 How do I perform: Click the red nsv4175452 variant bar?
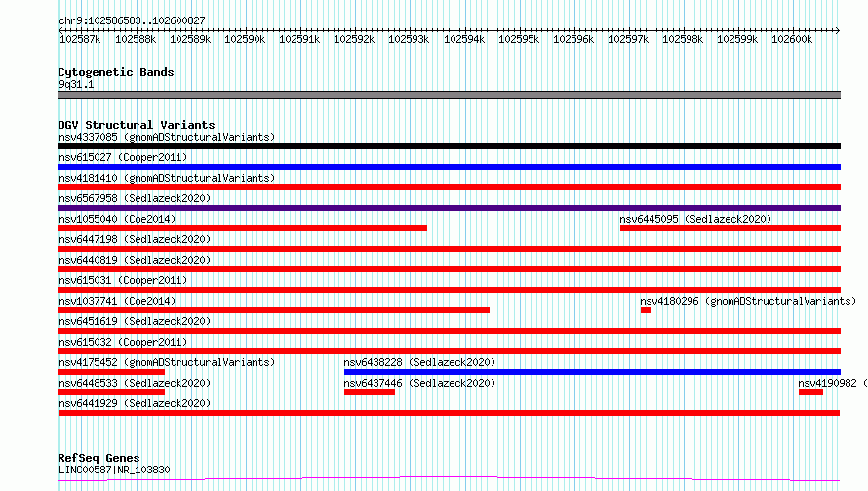click(111, 372)
